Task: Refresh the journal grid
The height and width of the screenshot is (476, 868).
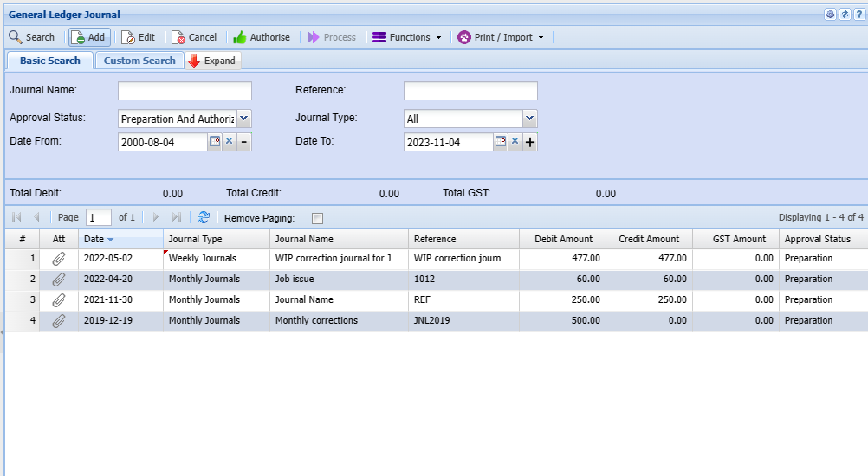Action: click(204, 218)
